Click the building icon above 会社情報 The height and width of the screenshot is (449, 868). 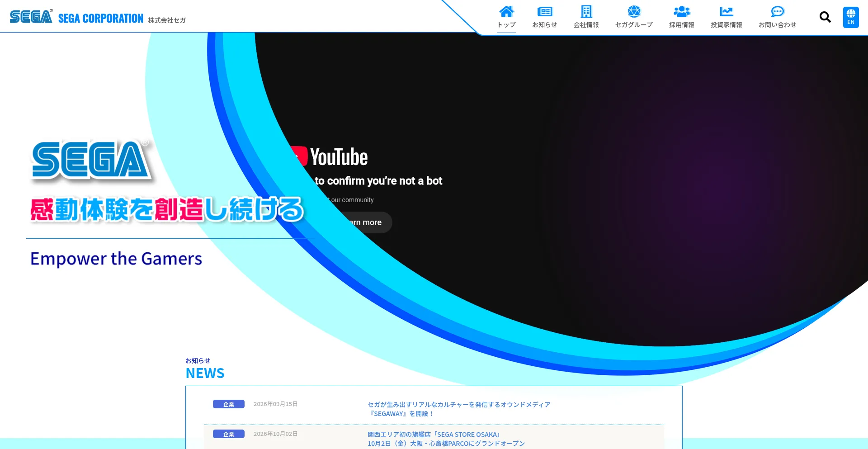point(586,11)
